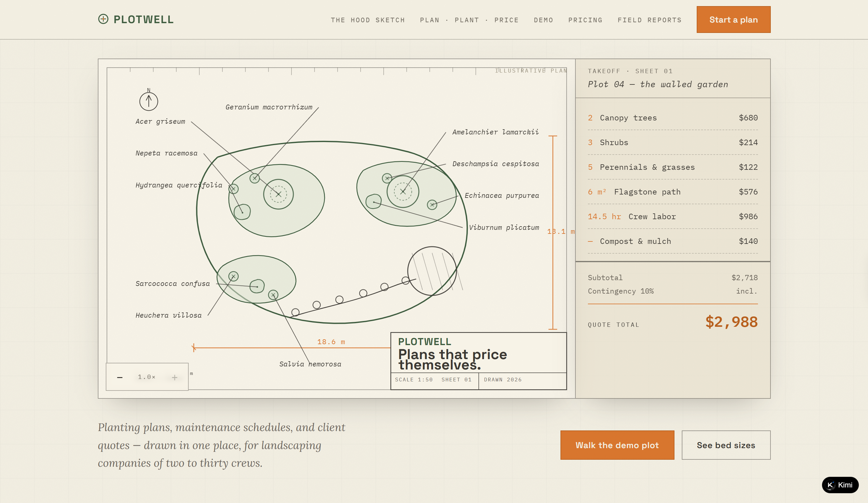Select the Acer griseum plant label
The height and width of the screenshot is (503, 868).
[160, 121]
